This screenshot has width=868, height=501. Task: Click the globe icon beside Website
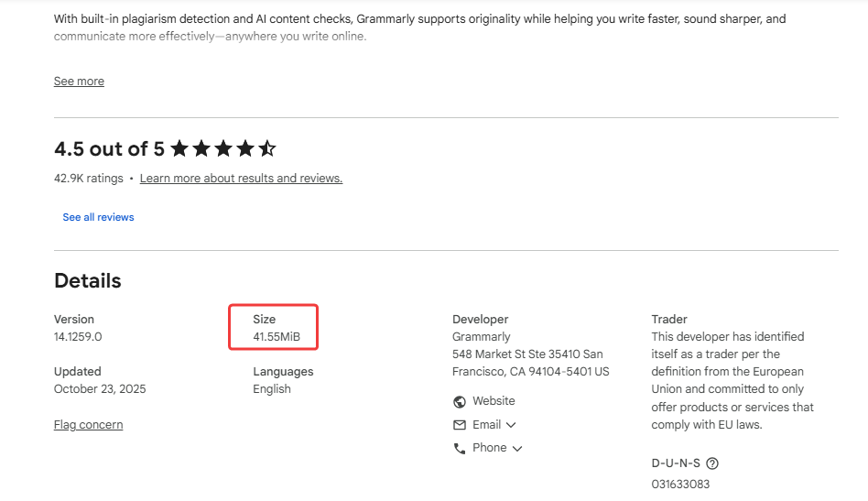[x=460, y=402]
